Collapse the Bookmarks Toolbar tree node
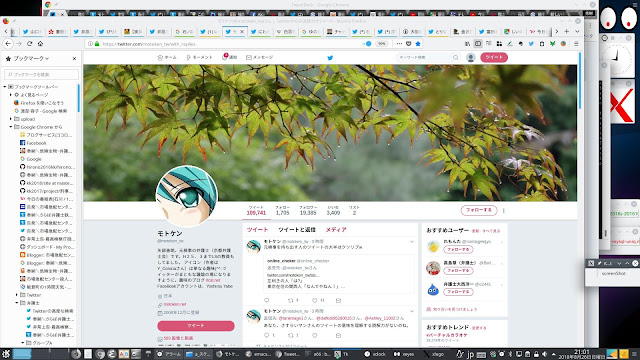Screen dimensions: 640x360 point(5,87)
